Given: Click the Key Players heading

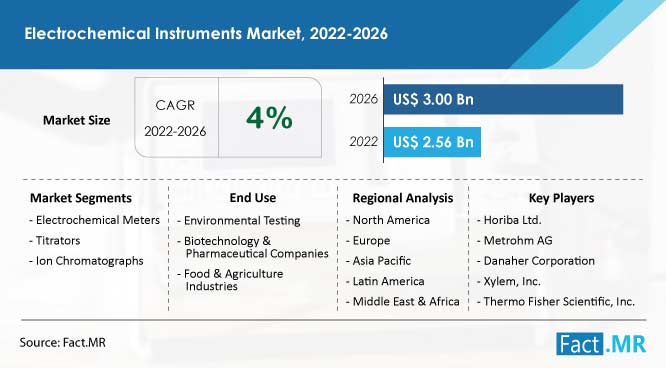Looking at the screenshot, I should [x=562, y=198].
